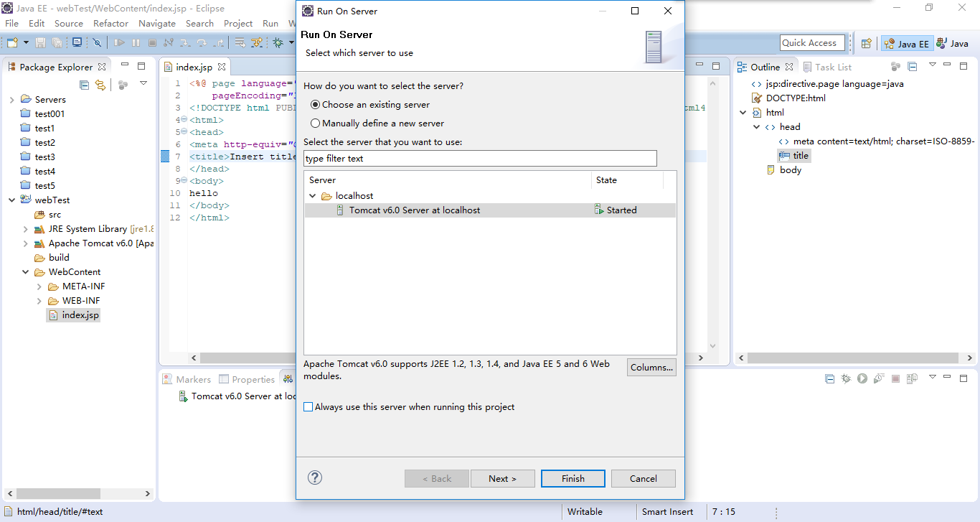Click the Step Over icon

click(202, 43)
